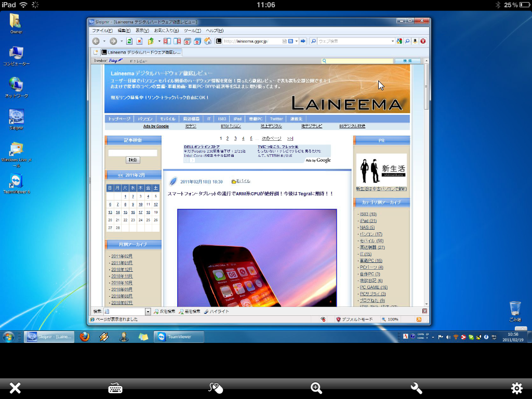Open the 表示(V) menu
This screenshot has height=399, width=532.
(142, 31)
